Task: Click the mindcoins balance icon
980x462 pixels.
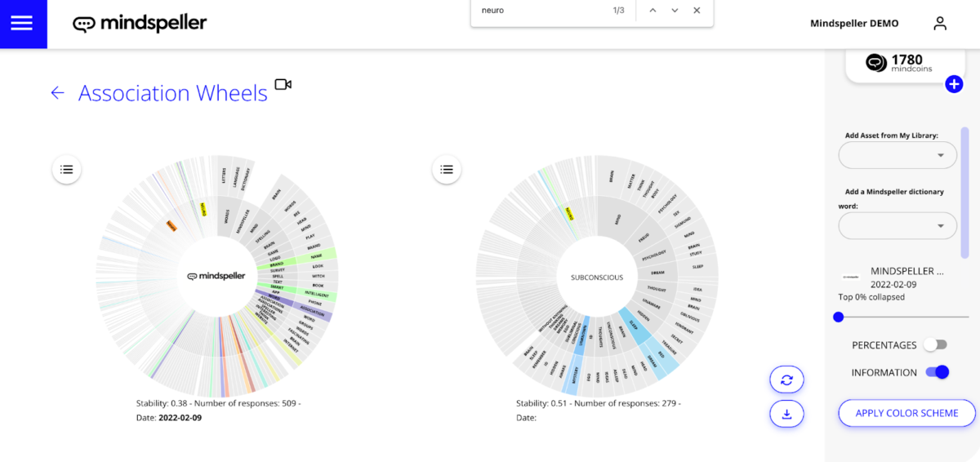Action: pyautogui.click(x=876, y=63)
